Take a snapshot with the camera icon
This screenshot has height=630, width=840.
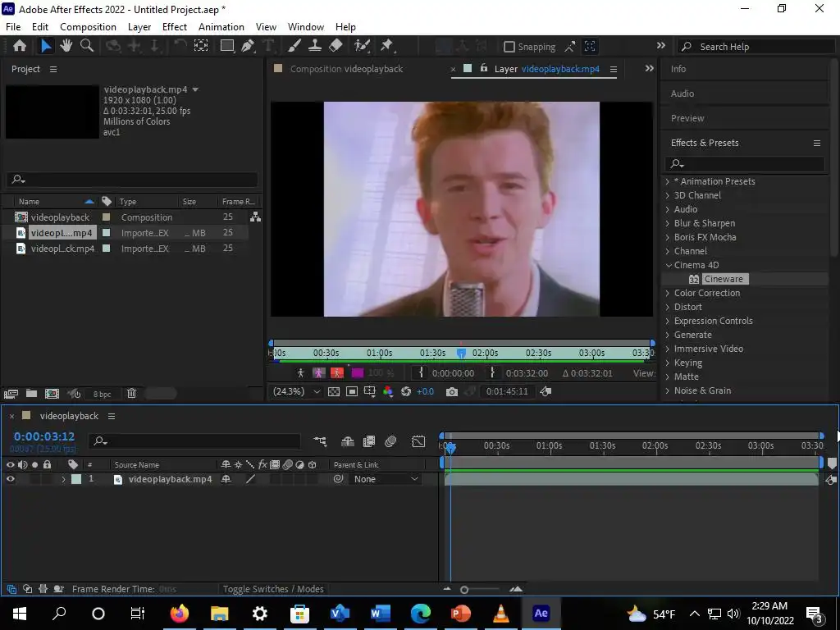coord(452,391)
